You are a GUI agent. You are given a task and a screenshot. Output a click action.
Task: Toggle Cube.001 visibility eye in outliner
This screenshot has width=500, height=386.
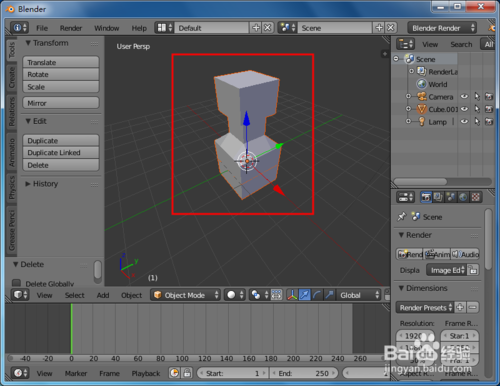click(464, 109)
